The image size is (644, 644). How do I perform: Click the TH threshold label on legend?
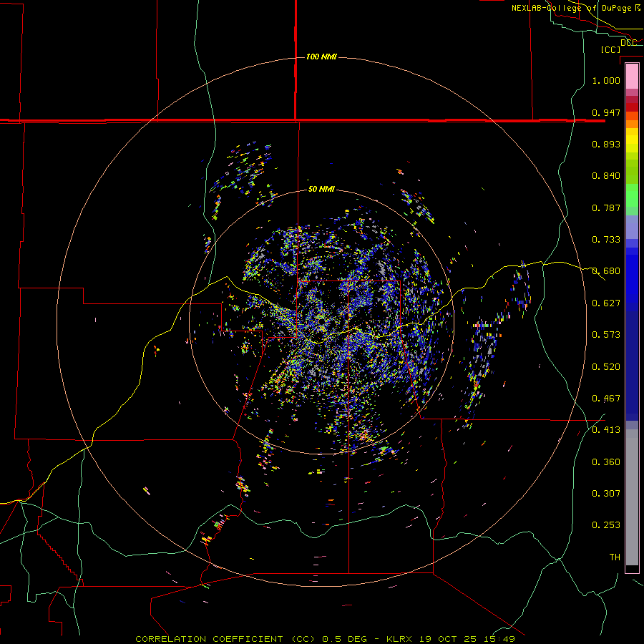click(x=615, y=557)
